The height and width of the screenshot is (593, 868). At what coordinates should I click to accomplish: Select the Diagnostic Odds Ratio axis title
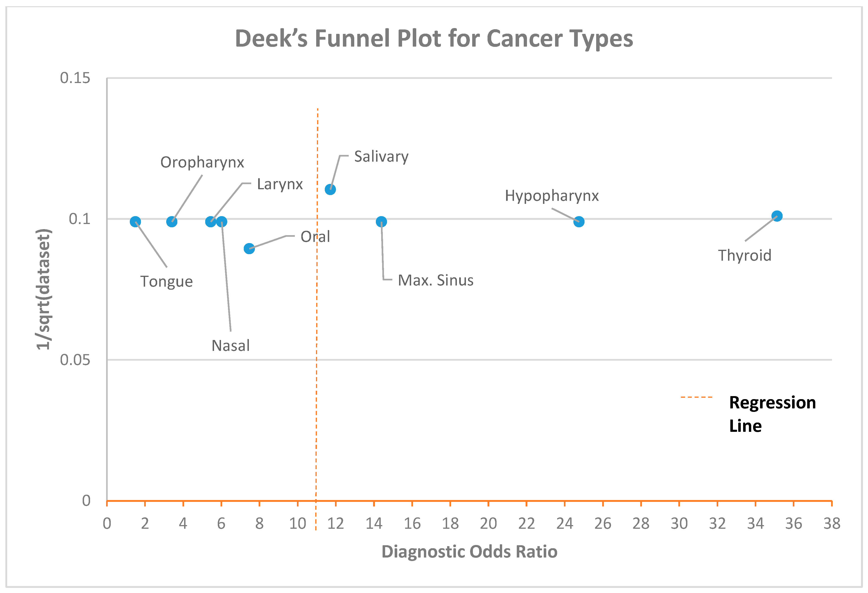click(x=469, y=551)
